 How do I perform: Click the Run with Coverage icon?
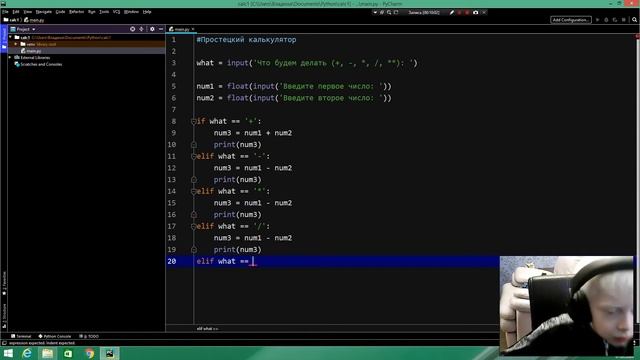[615, 20]
